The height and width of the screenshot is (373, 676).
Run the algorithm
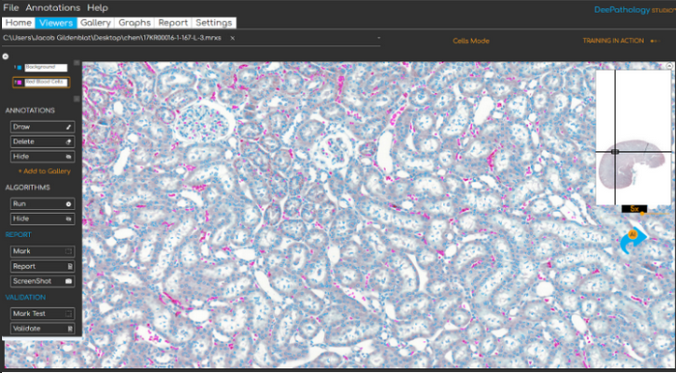(x=42, y=204)
